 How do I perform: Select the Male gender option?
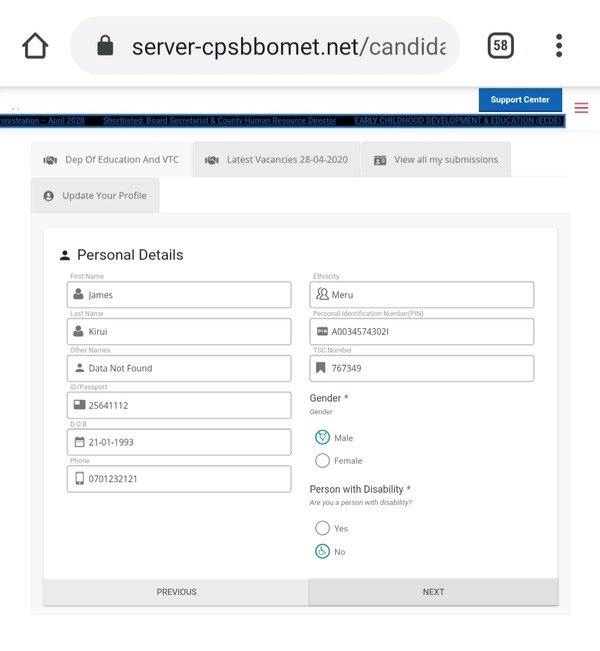(x=323, y=437)
